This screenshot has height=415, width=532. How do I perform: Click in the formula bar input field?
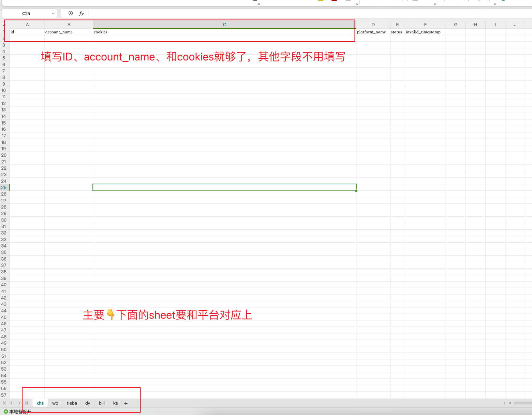(307, 14)
